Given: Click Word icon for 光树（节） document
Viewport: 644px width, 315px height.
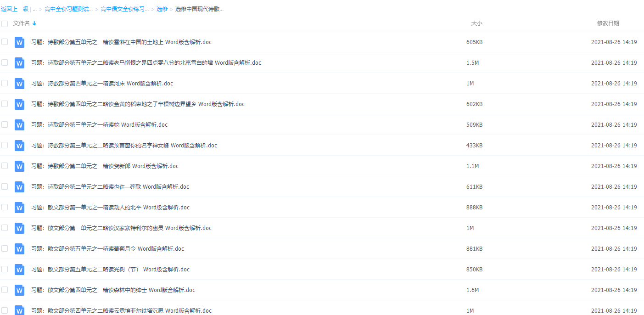Looking at the screenshot, I should click(x=19, y=270).
